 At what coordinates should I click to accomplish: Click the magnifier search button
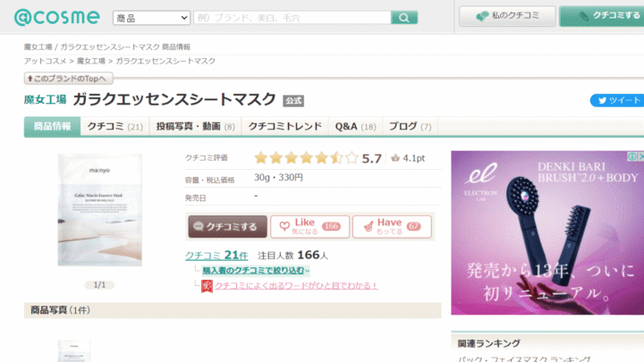[x=404, y=18]
